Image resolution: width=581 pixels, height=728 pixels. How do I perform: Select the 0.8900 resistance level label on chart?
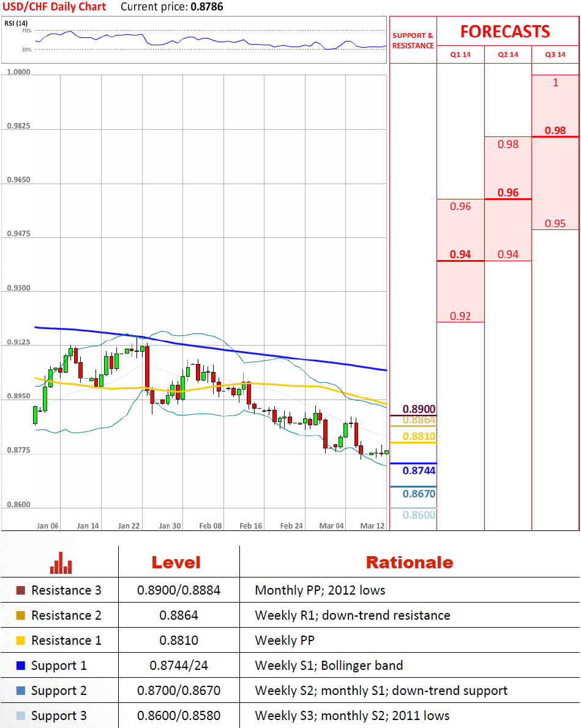pos(419,409)
